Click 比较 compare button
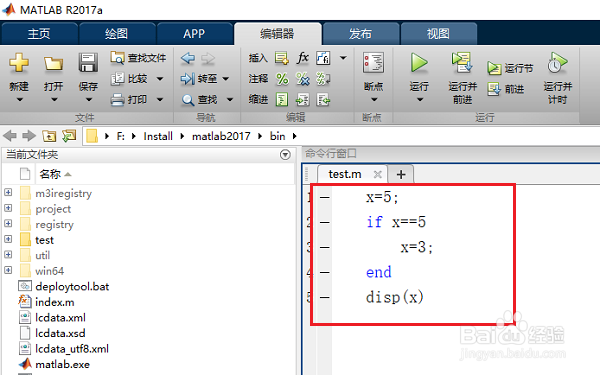Screen dimensions: 600x375 point(129,79)
